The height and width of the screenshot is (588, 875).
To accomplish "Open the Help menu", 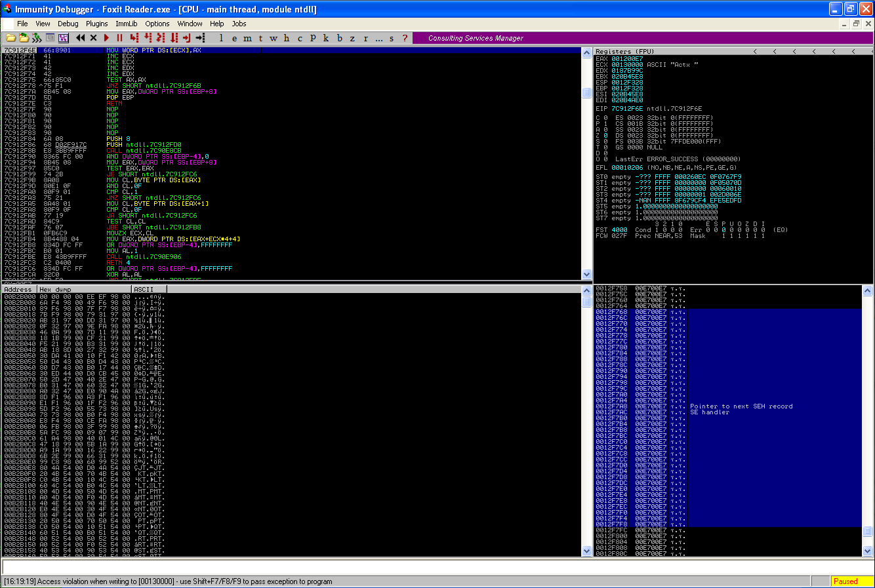I will tap(217, 24).
